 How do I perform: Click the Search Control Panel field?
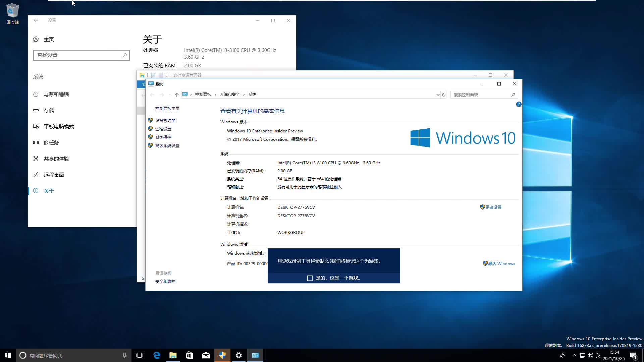pyautogui.click(x=484, y=95)
